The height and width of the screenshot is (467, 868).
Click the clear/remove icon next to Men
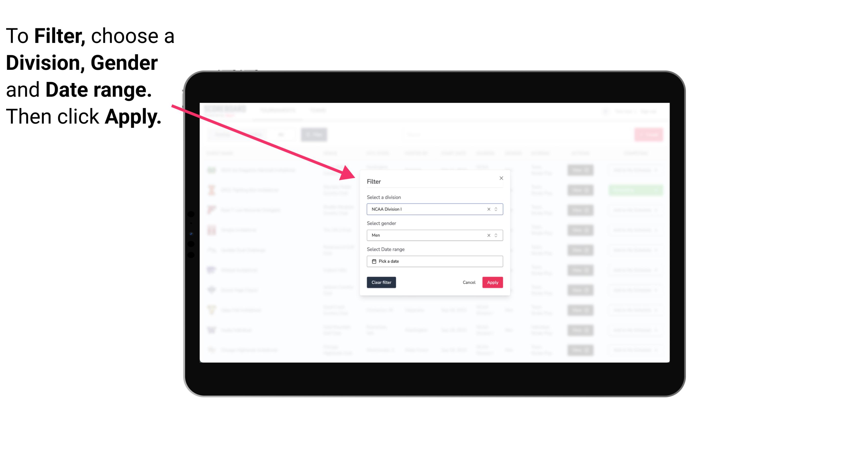point(488,235)
